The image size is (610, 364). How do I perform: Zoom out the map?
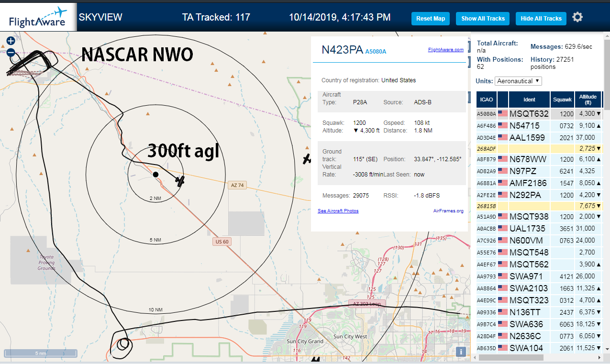[x=11, y=53]
